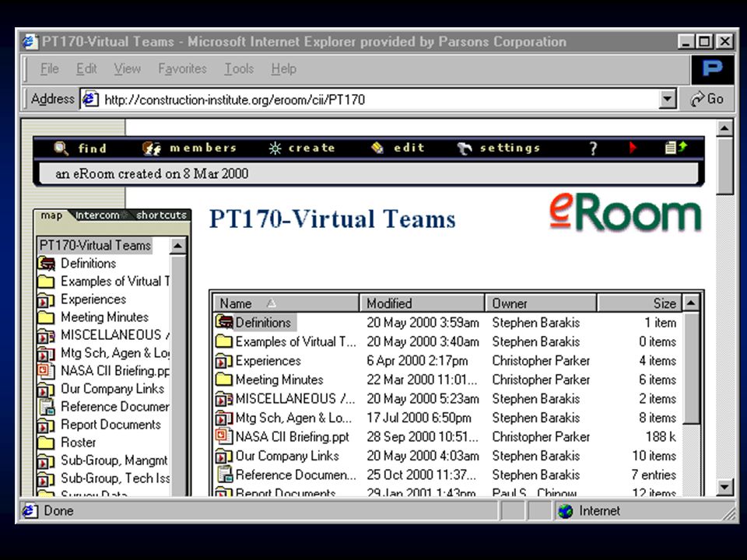This screenshot has width=747, height=560.
Task: Select Sub-Group, Tech Iss in map panel
Action: [115, 478]
